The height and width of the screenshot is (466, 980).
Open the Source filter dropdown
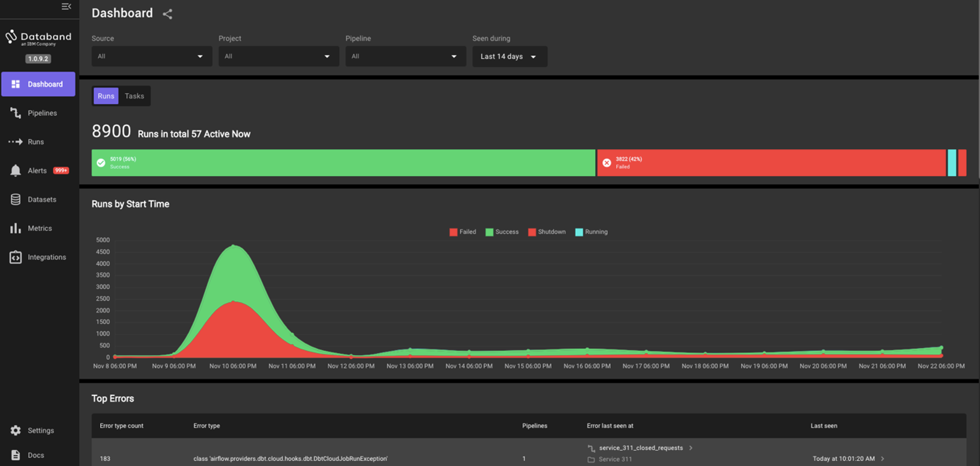(x=151, y=56)
